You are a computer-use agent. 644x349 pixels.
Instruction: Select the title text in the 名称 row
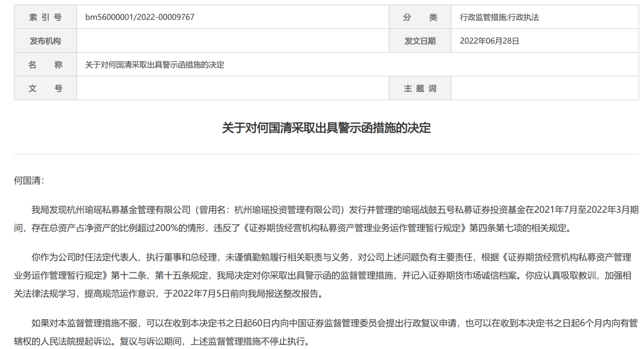pos(154,65)
